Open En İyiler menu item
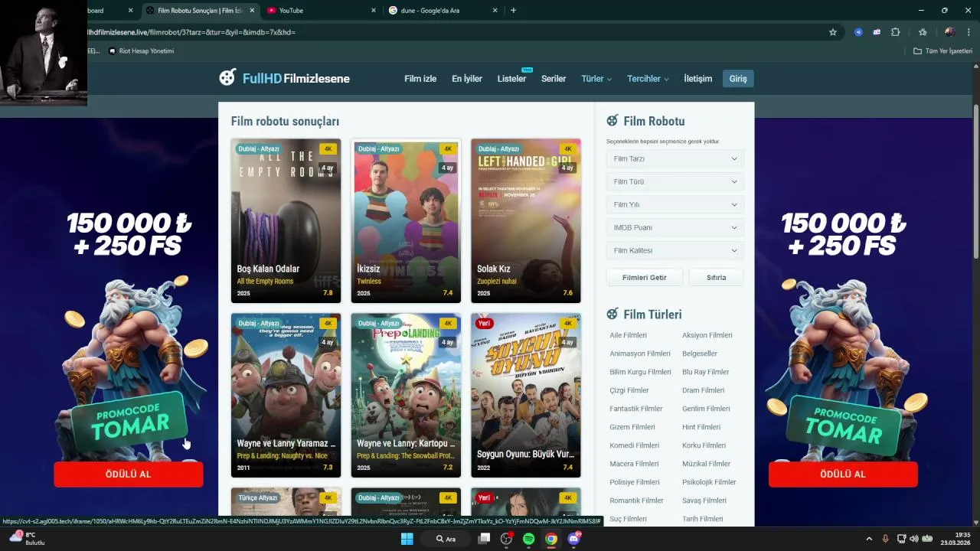This screenshot has height=551, width=980. [467, 79]
